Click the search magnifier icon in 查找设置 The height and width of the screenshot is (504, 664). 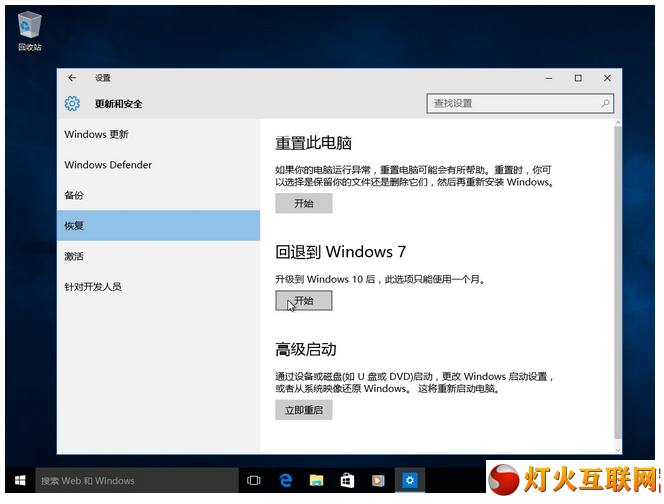pos(606,103)
